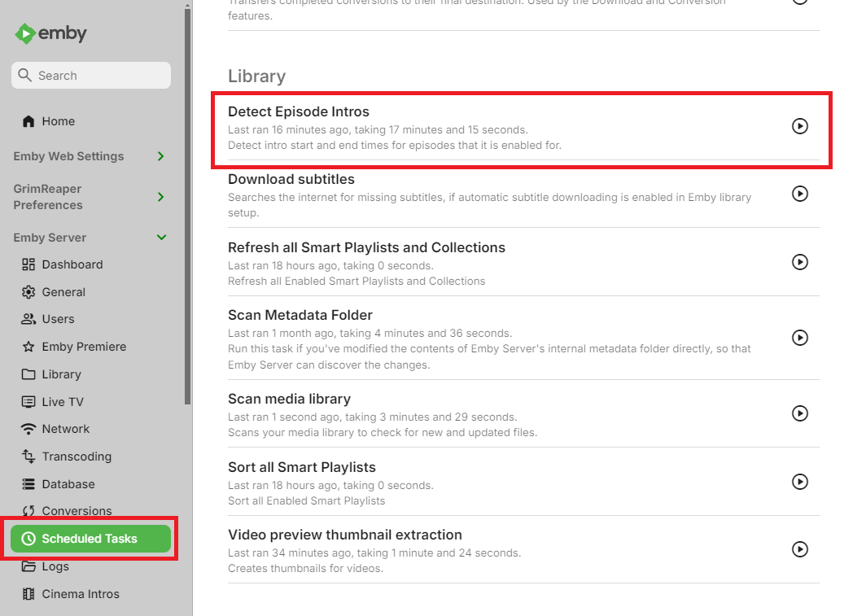Viewport: 866px width, 616px height.
Task: Click the Emby Server heading
Action: (50, 238)
